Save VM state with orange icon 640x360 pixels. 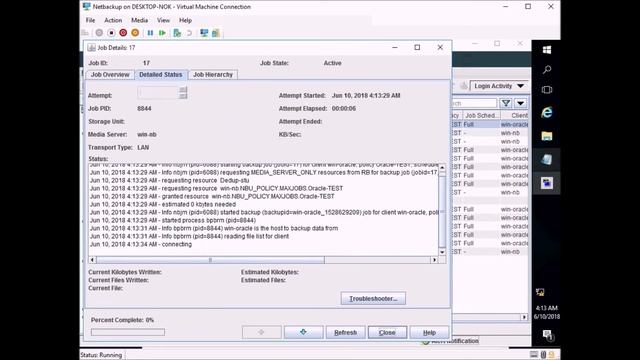coord(135,33)
